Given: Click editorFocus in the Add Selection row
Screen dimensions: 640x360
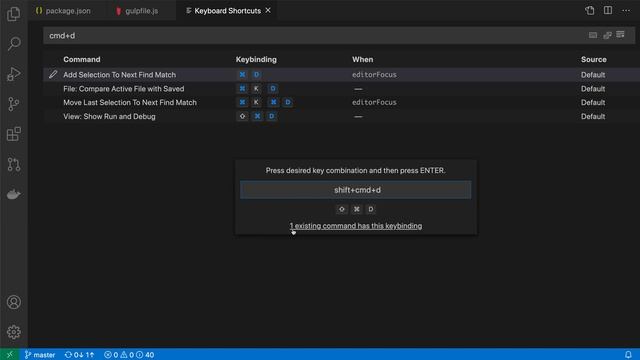Looking at the screenshot, I should click(374, 75).
